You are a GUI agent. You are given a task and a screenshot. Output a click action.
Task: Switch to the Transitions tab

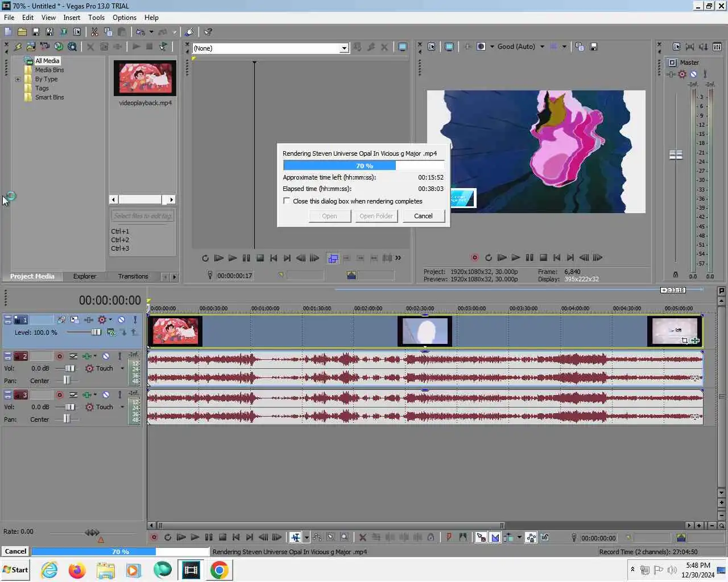pyautogui.click(x=133, y=276)
